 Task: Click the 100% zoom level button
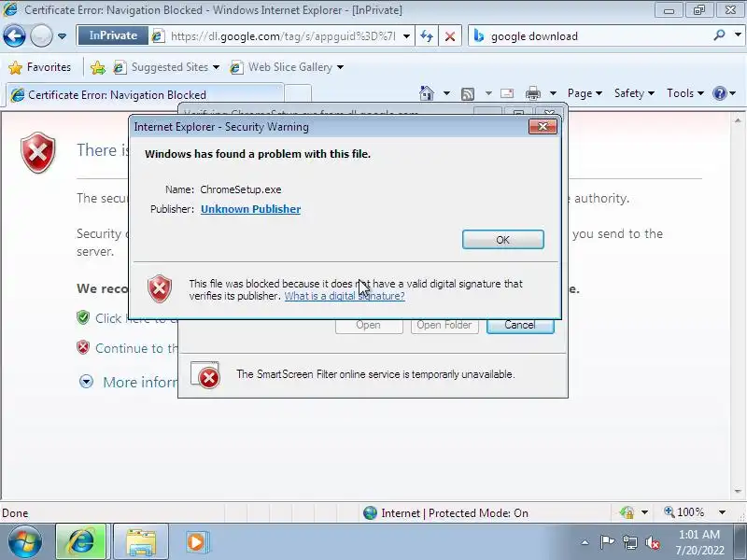tap(684, 512)
